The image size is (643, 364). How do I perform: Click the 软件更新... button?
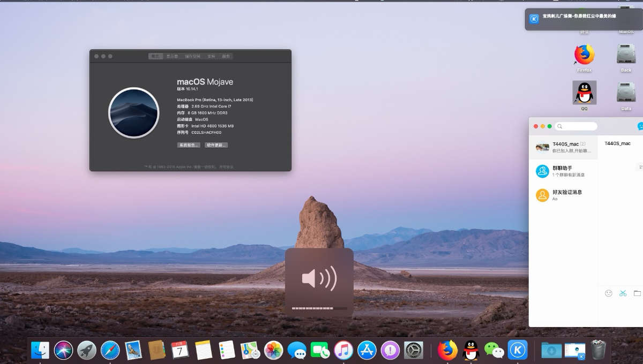coord(216,145)
